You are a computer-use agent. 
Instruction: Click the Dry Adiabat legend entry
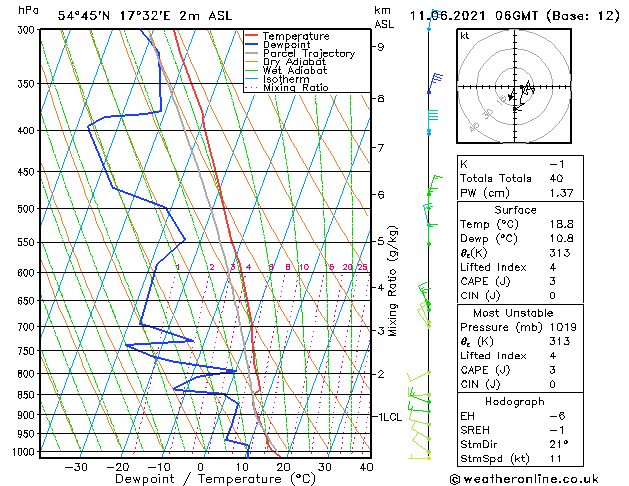(286, 62)
